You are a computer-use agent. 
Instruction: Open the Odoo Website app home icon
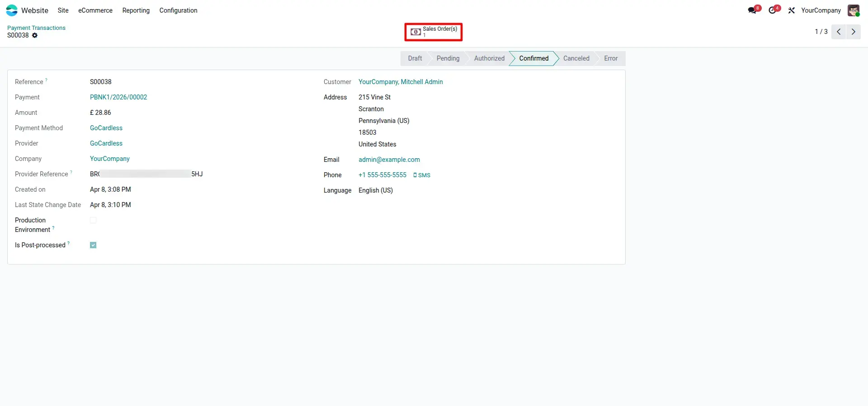[12, 10]
